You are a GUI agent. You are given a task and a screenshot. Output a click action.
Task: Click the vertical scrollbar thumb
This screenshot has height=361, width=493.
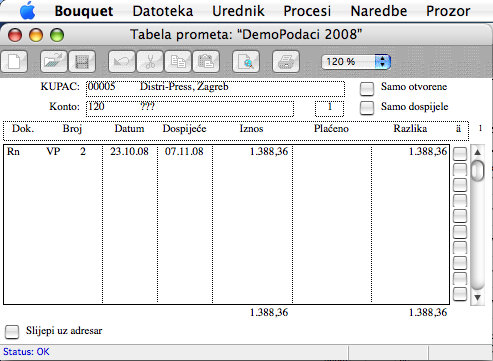(478, 170)
